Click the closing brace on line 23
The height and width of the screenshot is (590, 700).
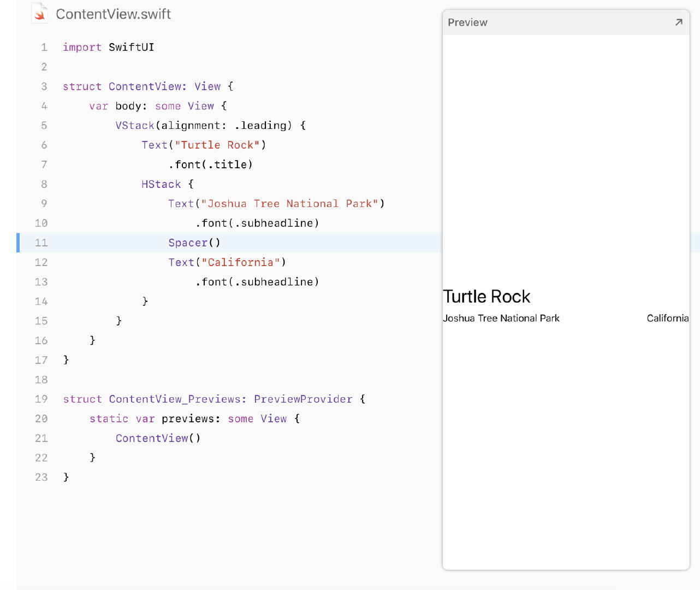(x=66, y=477)
